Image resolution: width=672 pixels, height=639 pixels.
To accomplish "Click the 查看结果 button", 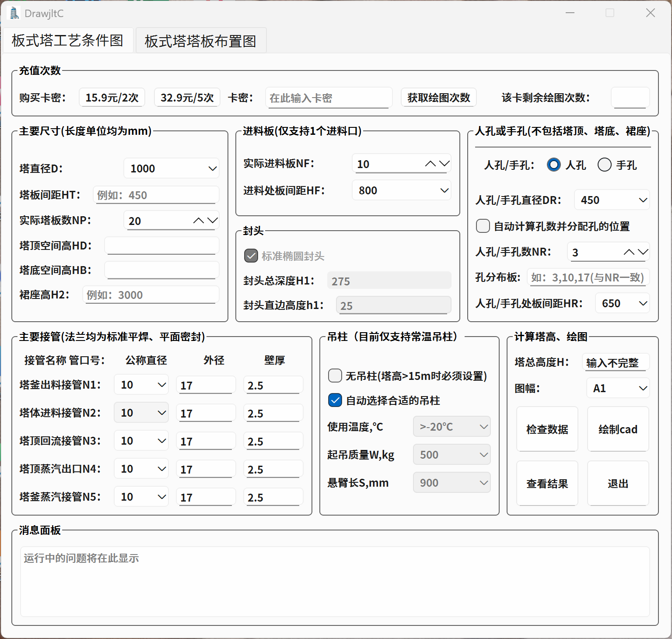I will point(547,483).
